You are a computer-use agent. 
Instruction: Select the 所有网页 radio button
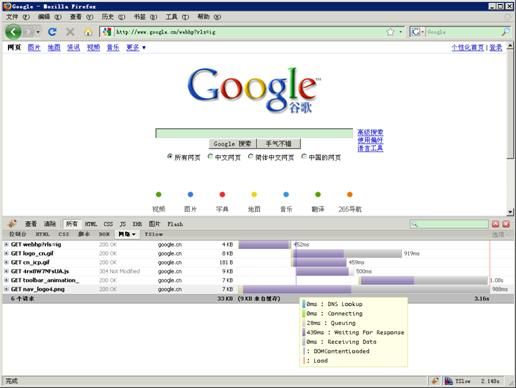pos(170,156)
